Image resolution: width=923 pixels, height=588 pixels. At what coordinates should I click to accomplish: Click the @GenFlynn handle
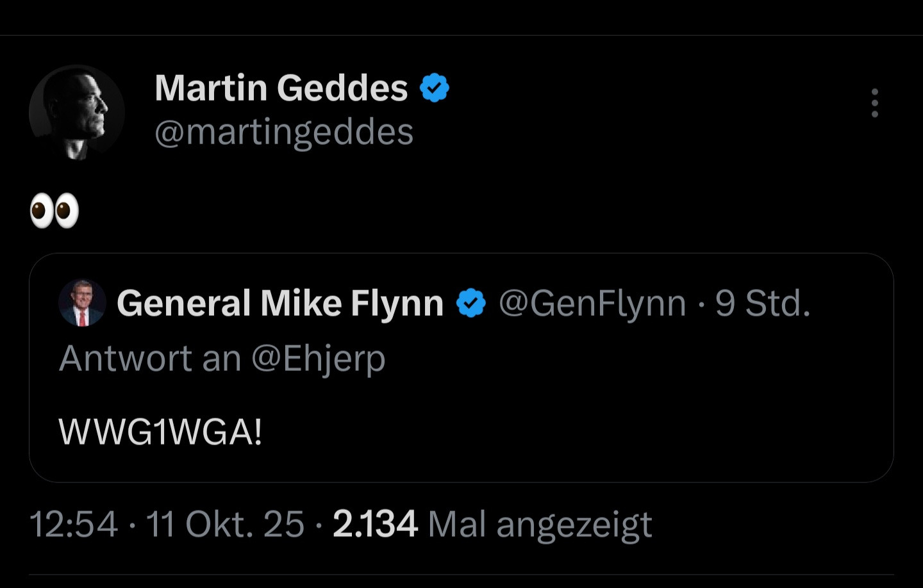tap(592, 303)
